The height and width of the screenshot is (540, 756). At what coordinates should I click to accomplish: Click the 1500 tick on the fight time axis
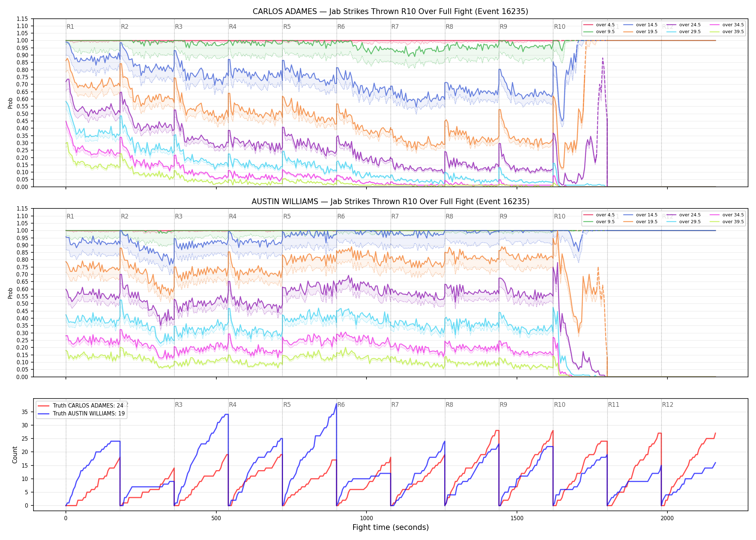pos(517,518)
